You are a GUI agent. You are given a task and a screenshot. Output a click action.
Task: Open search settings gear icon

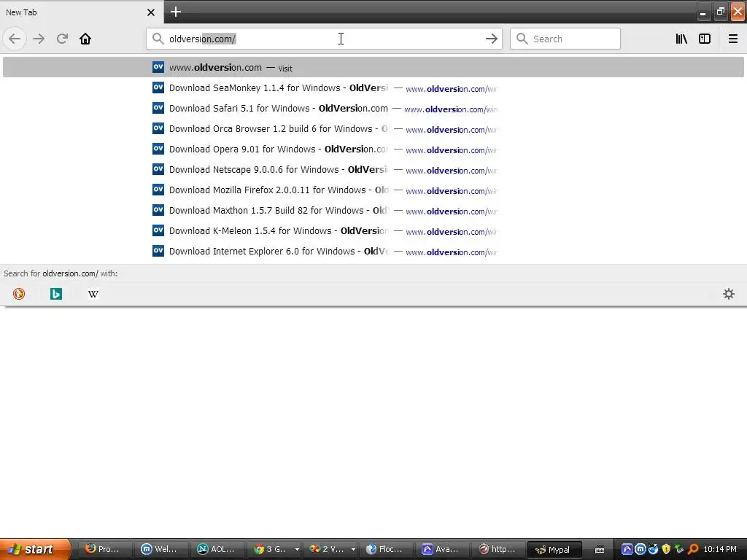pos(729,294)
